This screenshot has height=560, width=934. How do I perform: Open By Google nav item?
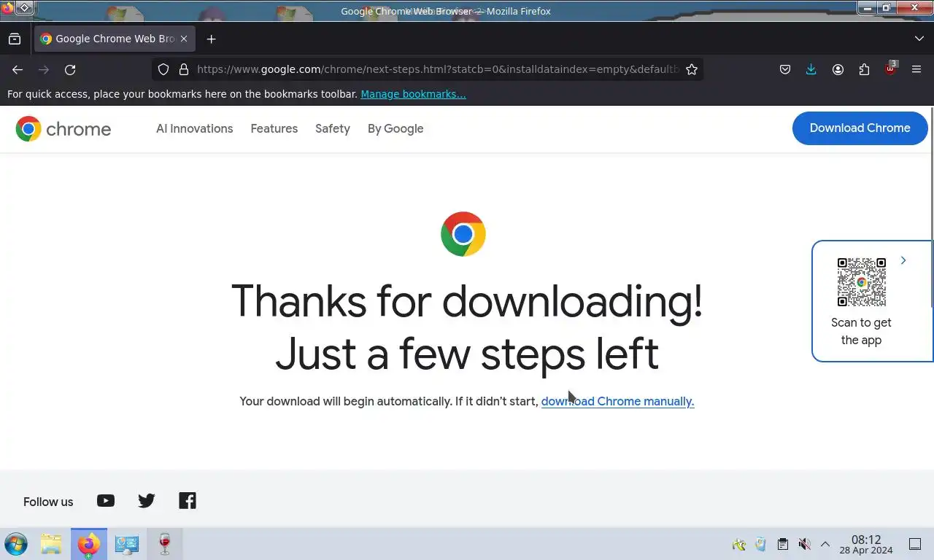click(395, 128)
